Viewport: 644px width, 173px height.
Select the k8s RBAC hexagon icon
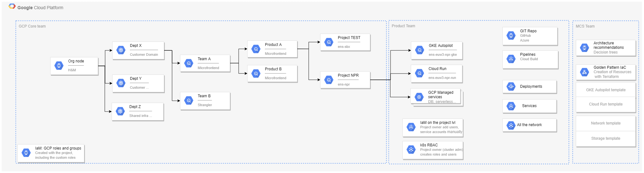coord(411,150)
